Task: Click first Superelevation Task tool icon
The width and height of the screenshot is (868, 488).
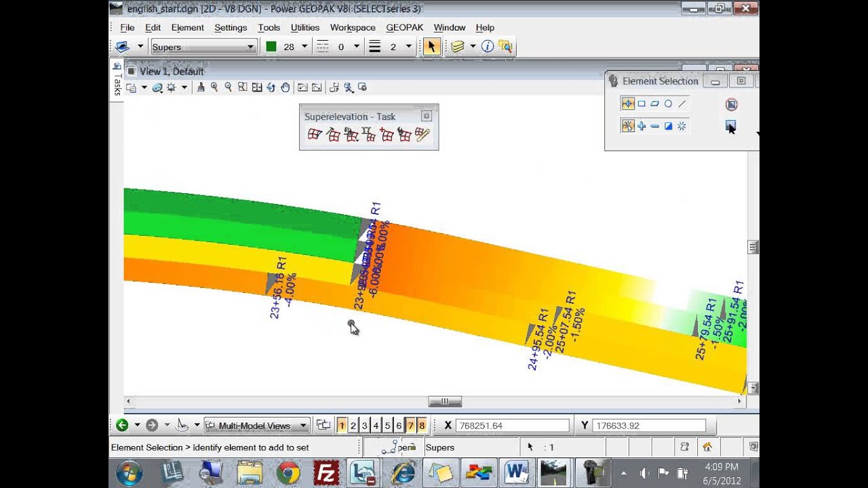Action: (x=314, y=134)
